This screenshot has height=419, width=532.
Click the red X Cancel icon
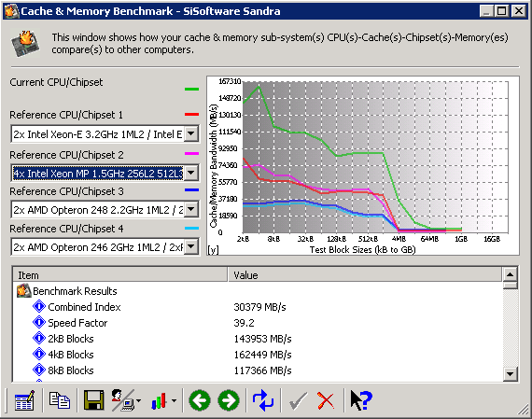tap(326, 401)
